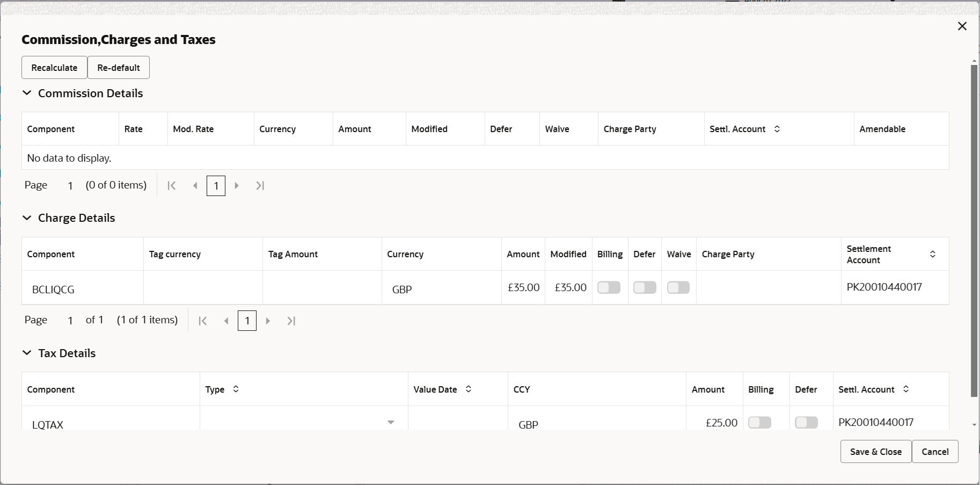Click the Recalculate button
This screenshot has width=980, height=485.
[x=54, y=67]
